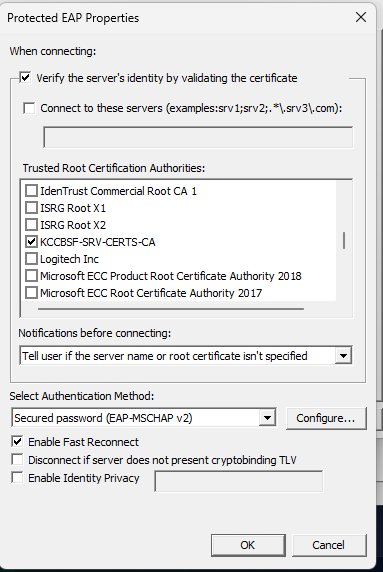Check ISRG Root X2 certificate
Image resolution: width=383 pixels, height=572 pixels.
[31, 225]
